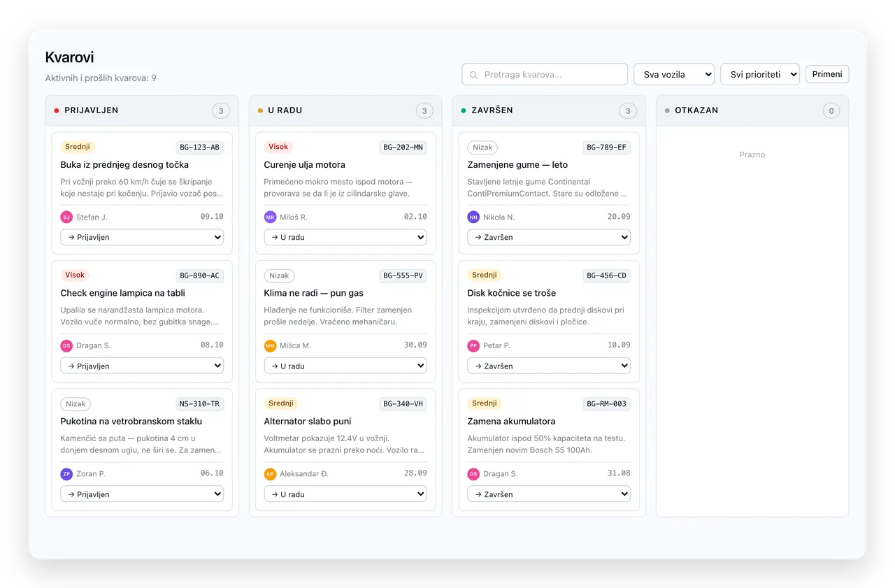This screenshot has height=588, width=895.
Task: Click title Curenje ulja motora
Action: [x=304, y=165]
